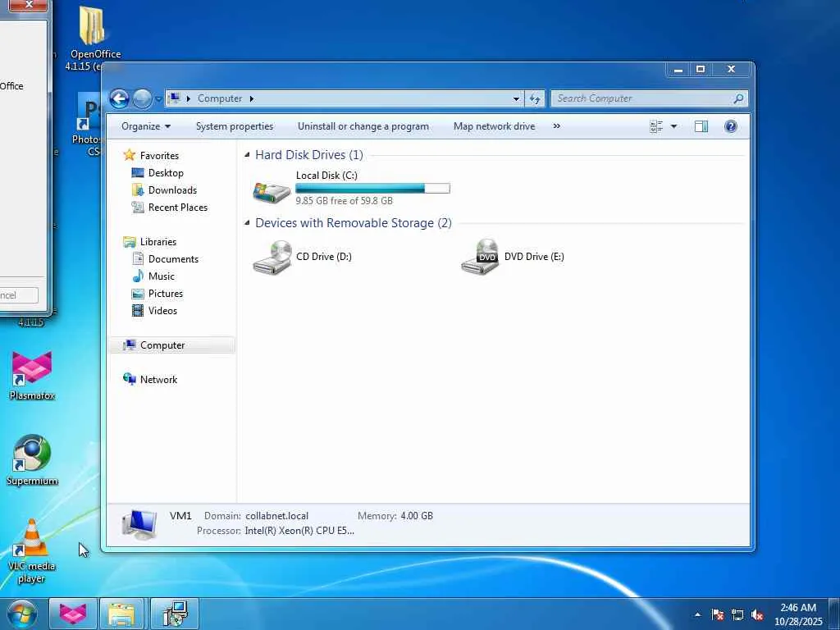Click the Memory 4.00 GB value

pyautogui.click(x=417, y=516)
